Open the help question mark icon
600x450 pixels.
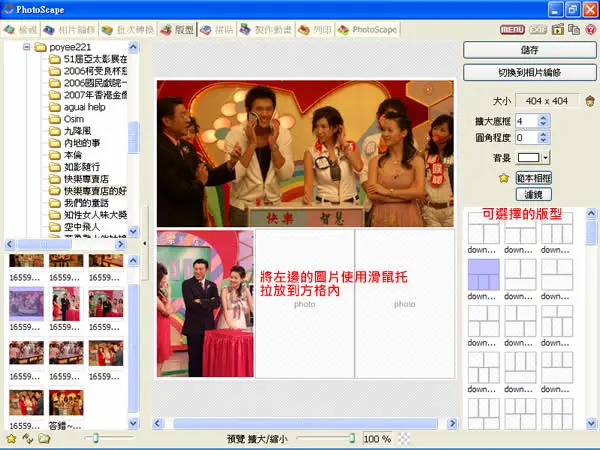591,29
